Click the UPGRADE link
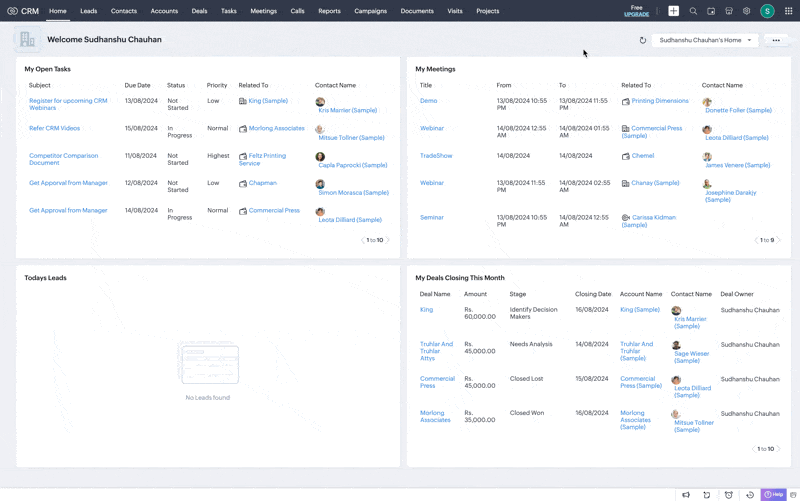 636,14
